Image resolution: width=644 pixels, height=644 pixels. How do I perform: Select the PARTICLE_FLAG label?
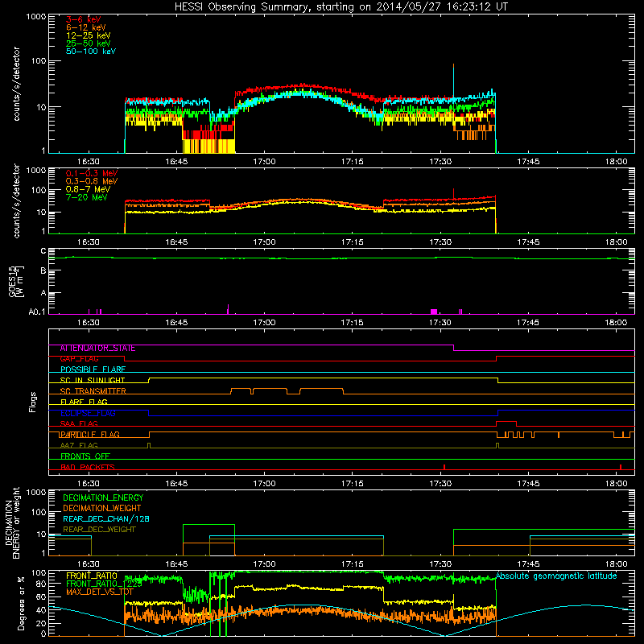90,435
